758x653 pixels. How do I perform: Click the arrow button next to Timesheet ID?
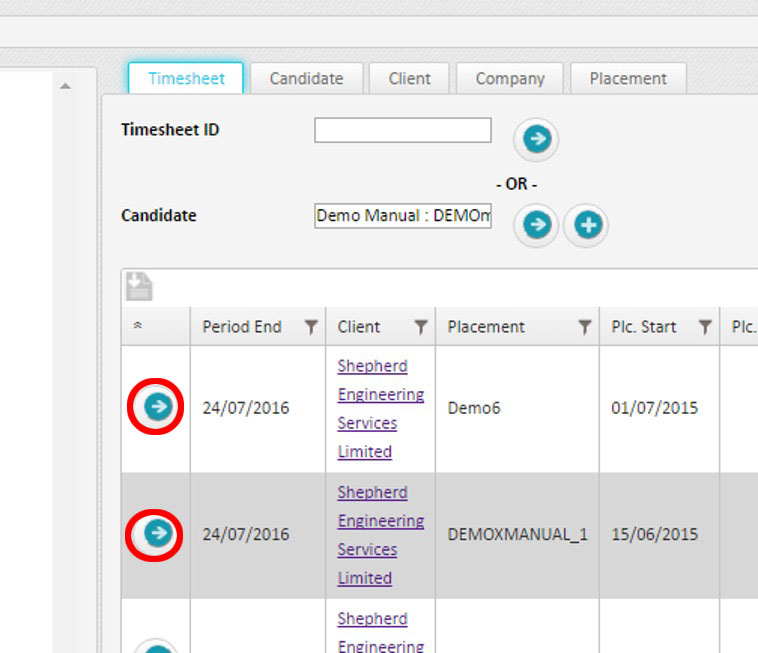point(537,140)
